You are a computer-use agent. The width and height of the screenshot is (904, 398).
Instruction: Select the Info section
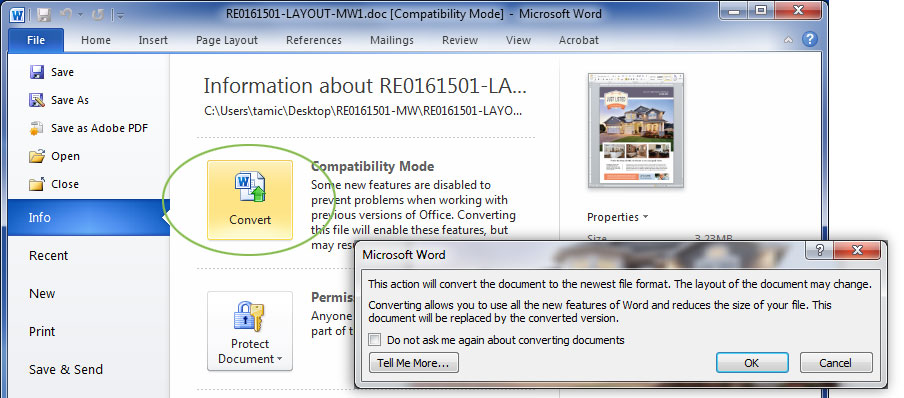click(88, 217)
